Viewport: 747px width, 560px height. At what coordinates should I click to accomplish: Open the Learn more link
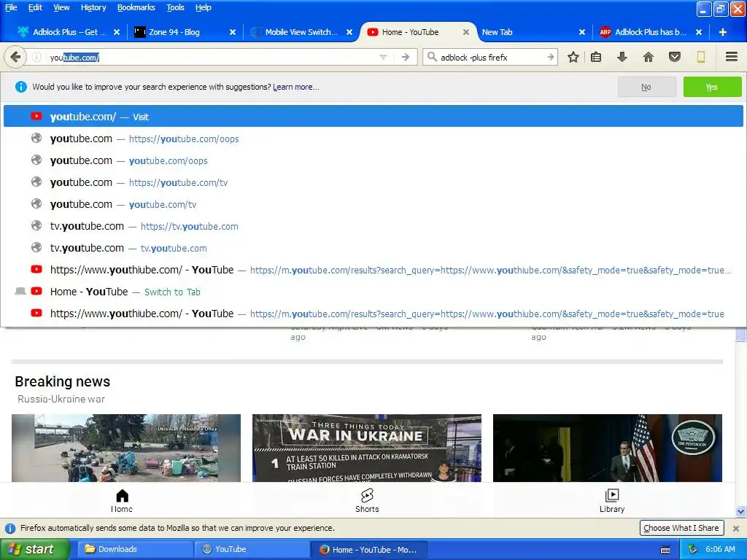pos(296,87)
